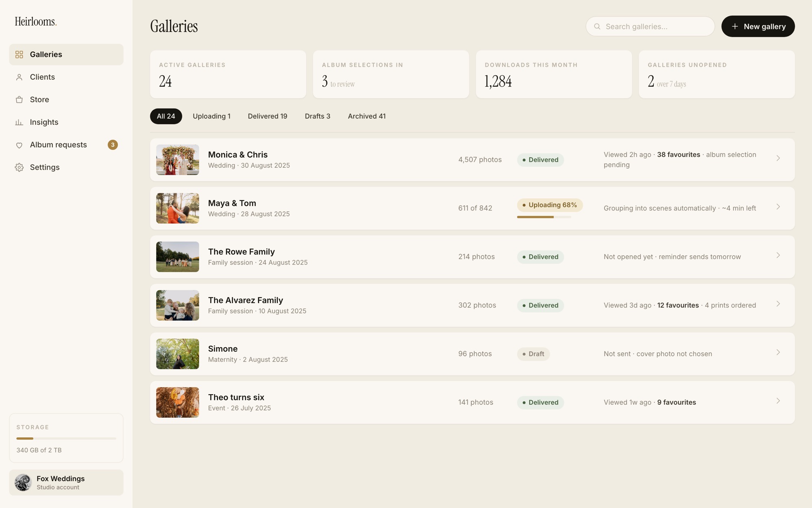Open The Rowe Family thumbnail
Image resolution: width=812 pixels, height=508 pixels.
(177, 257)
